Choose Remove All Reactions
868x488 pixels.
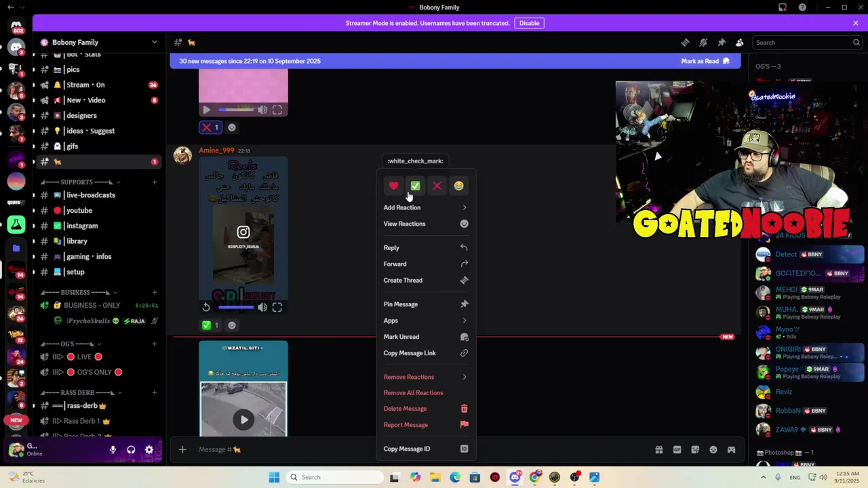point(426,393)
